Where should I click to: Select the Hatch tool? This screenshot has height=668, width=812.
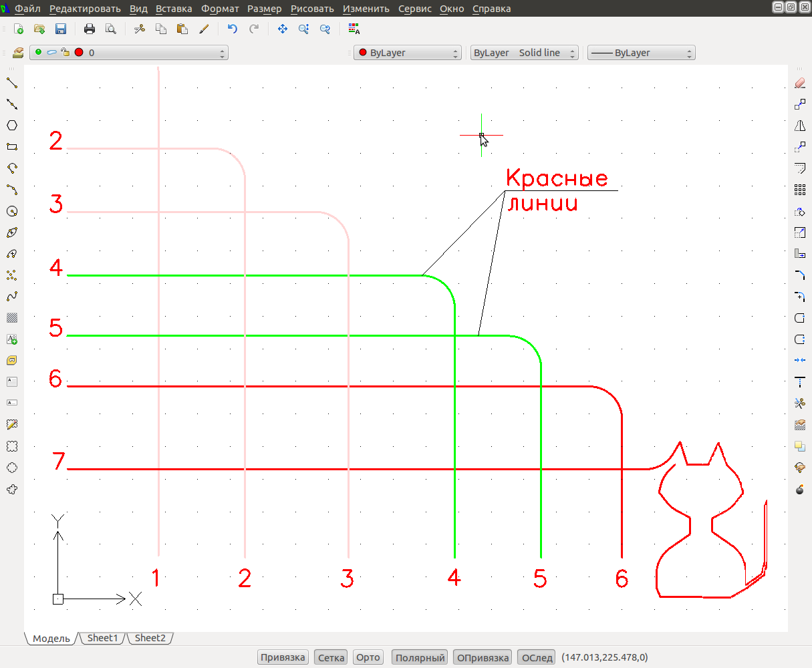click(12, 318)
